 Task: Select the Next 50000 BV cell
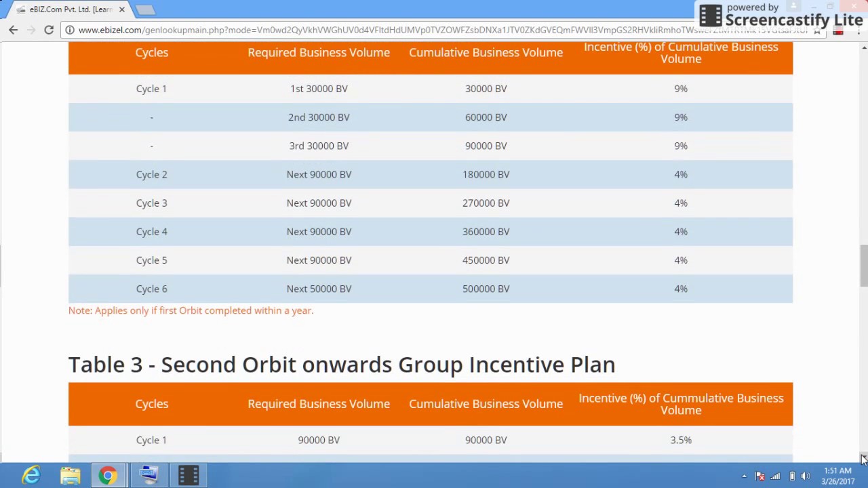(319, 289)
